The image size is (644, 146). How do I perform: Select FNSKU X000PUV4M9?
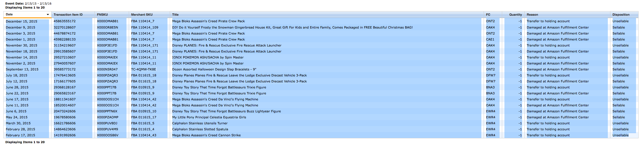point(107,129)
